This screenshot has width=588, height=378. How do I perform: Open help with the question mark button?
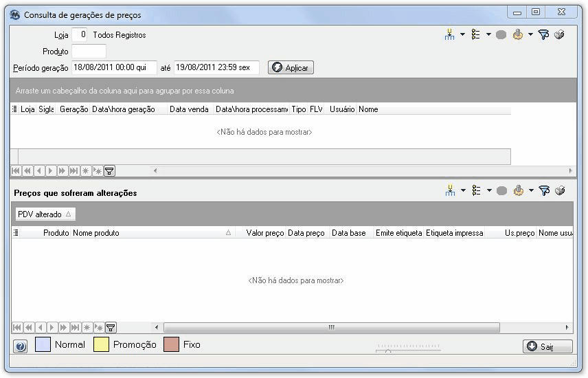[21, 346]
